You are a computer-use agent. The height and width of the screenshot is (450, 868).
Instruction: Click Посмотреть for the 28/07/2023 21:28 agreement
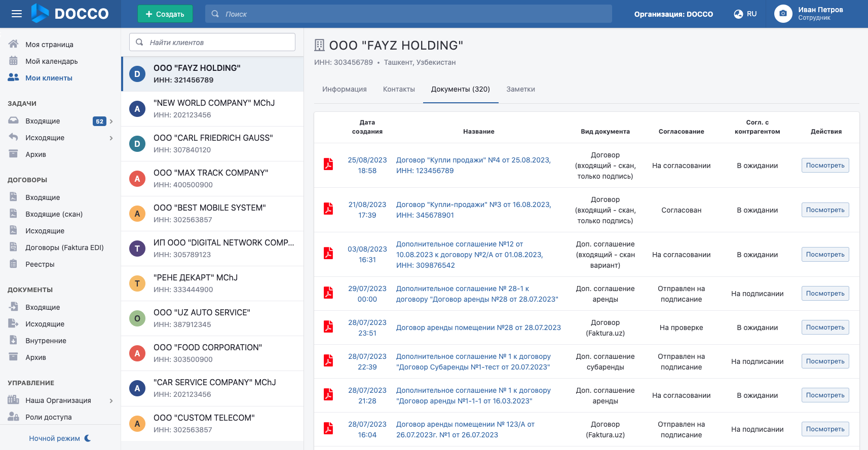click(x=825, y=395)
